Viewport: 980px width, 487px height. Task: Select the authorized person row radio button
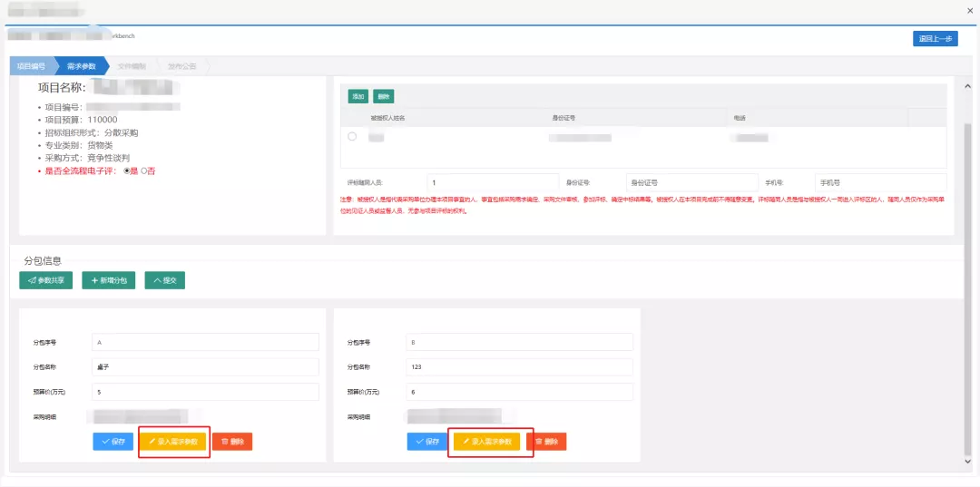[352, 137]
